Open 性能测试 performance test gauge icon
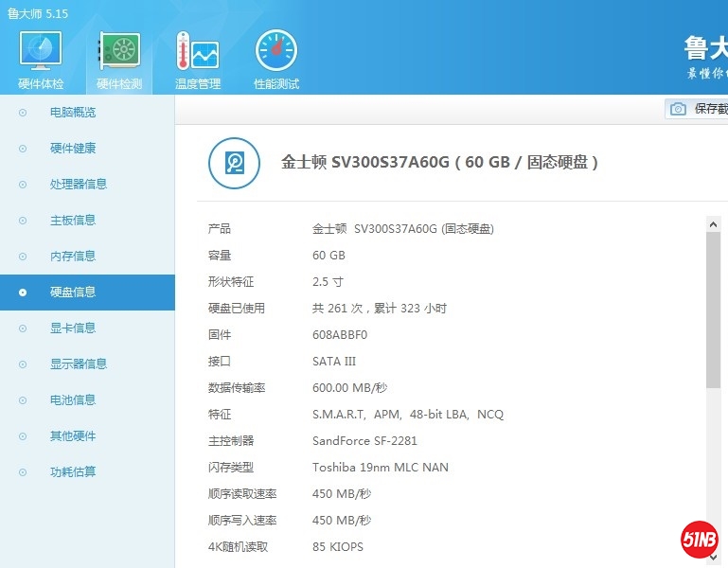 click(x=275, y=52)
